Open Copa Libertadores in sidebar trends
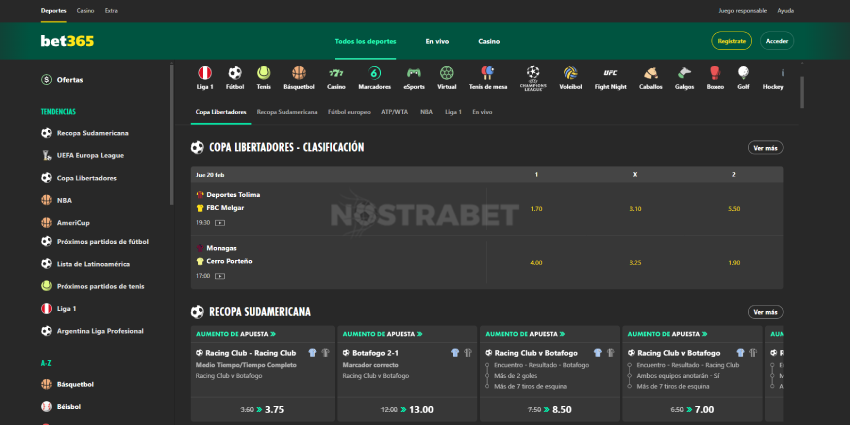This screenshot has height=425, width=850. click(79, 178)
